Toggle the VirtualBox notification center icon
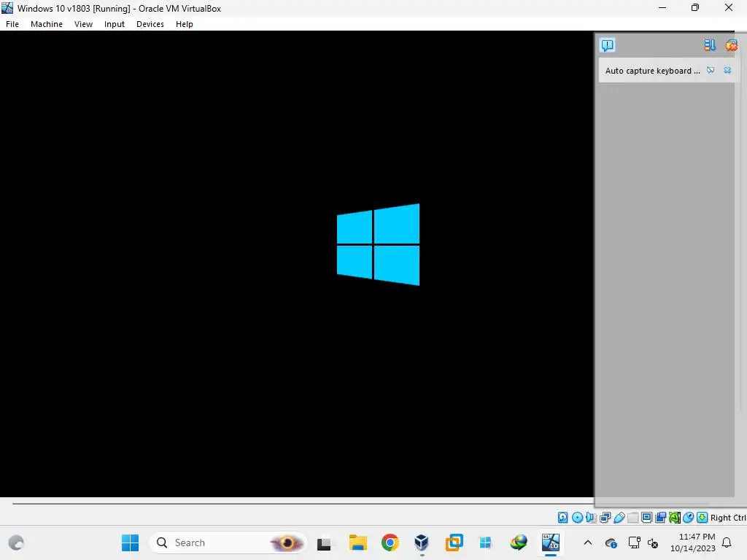Image resolution: width=747 pixels, height=560 pixels. [x=608, y=45]
